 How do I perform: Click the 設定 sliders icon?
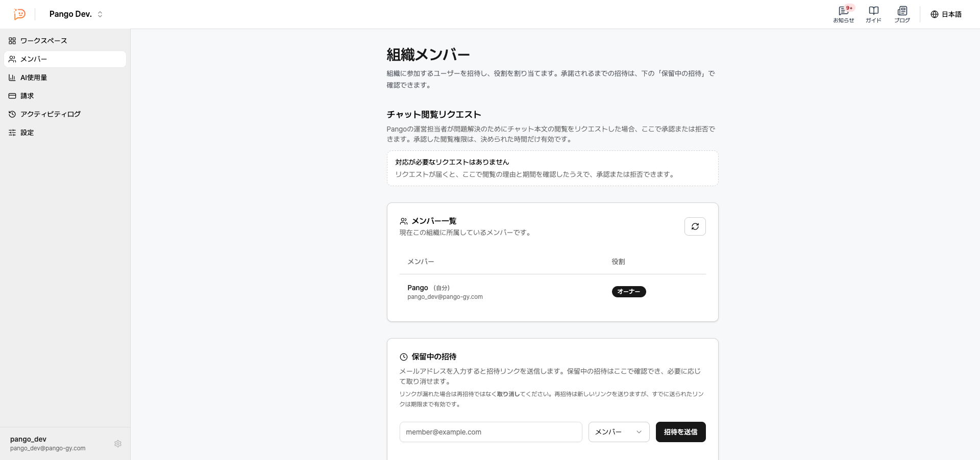coord(12,133)
